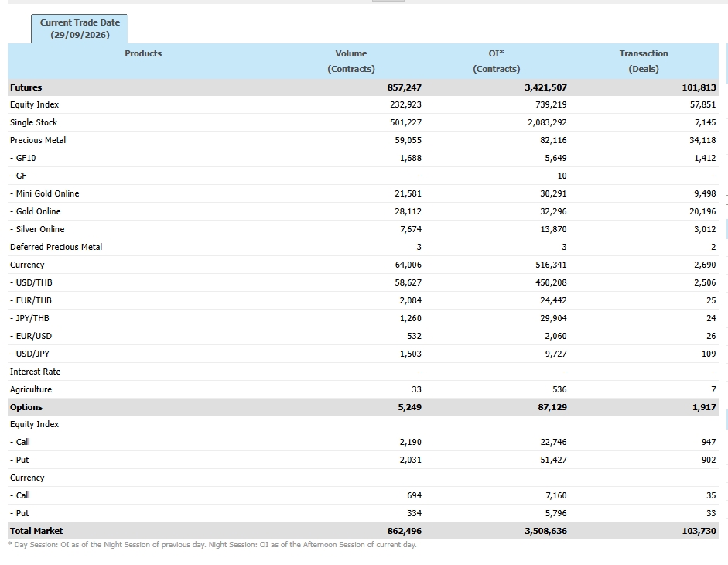Click the Futures OI value 3,421,507

545,87
